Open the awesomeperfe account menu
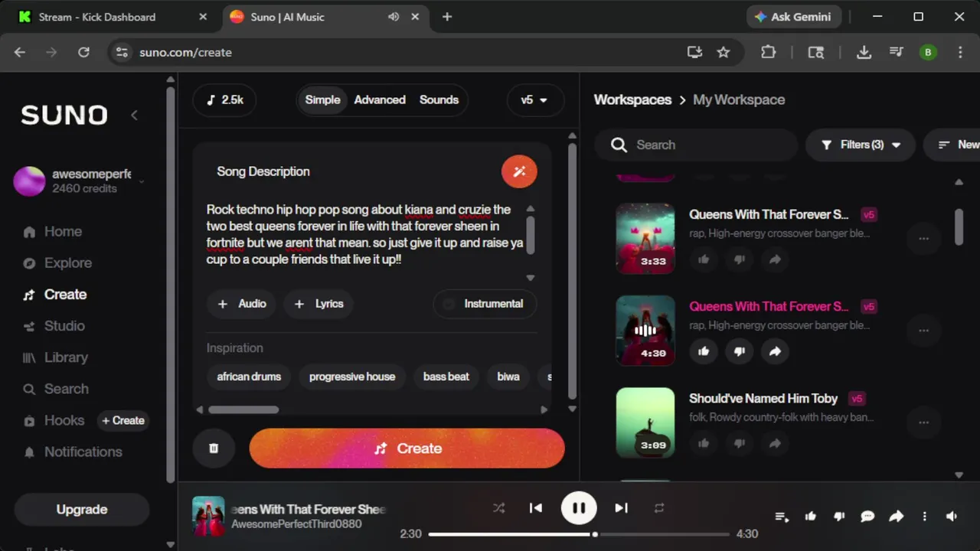 coord(80,181)
